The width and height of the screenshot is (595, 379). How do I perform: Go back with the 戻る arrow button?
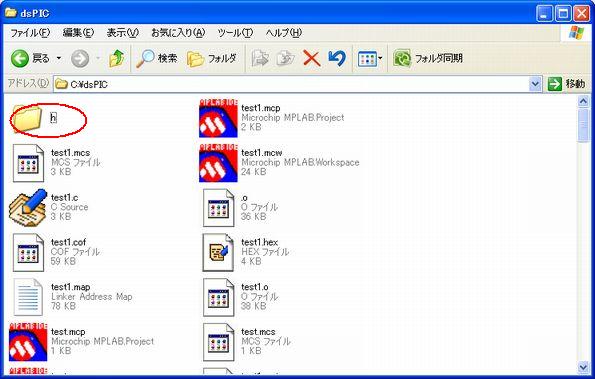(30, 58)
